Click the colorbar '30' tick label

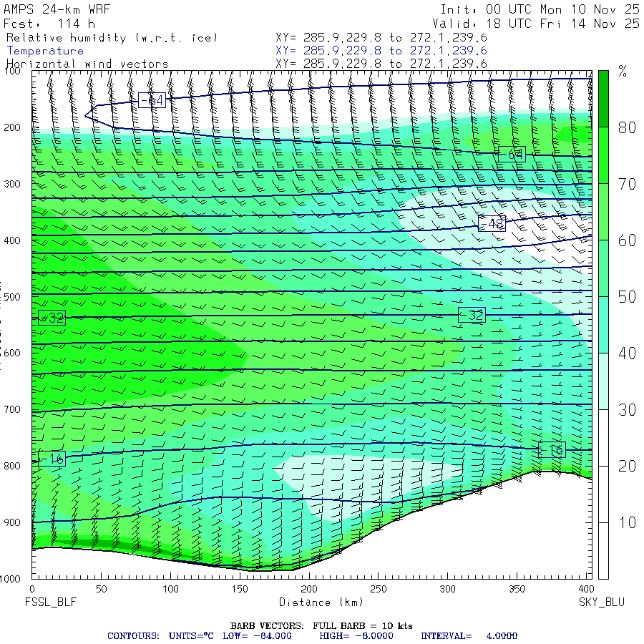[627, 410]
